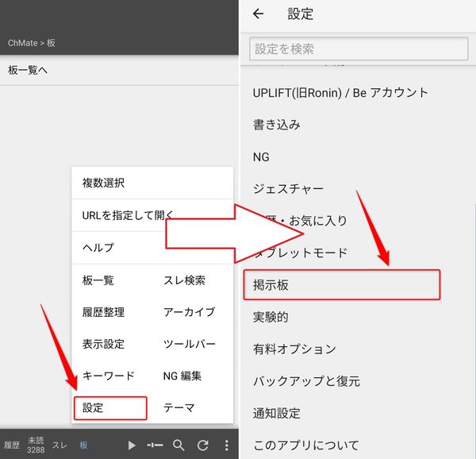Open the お気に入り settings entry
This screenshot has width=476, height=459.
pos(318,221)
